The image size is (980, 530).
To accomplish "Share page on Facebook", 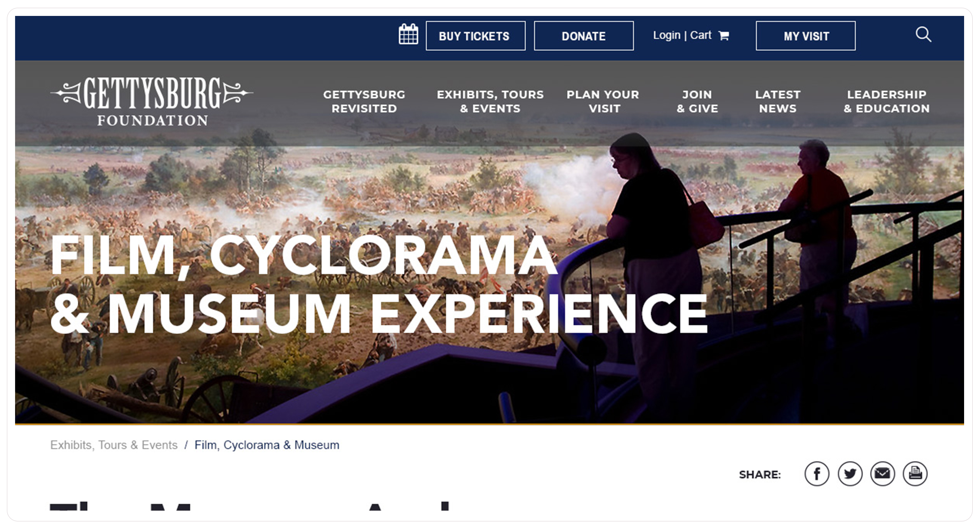I will 817,474.
